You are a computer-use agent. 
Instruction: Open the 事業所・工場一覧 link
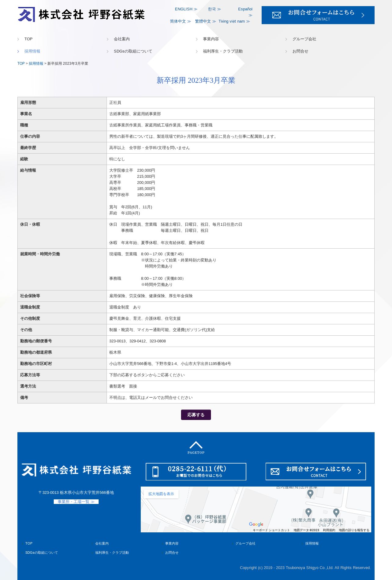coord(76,502)
